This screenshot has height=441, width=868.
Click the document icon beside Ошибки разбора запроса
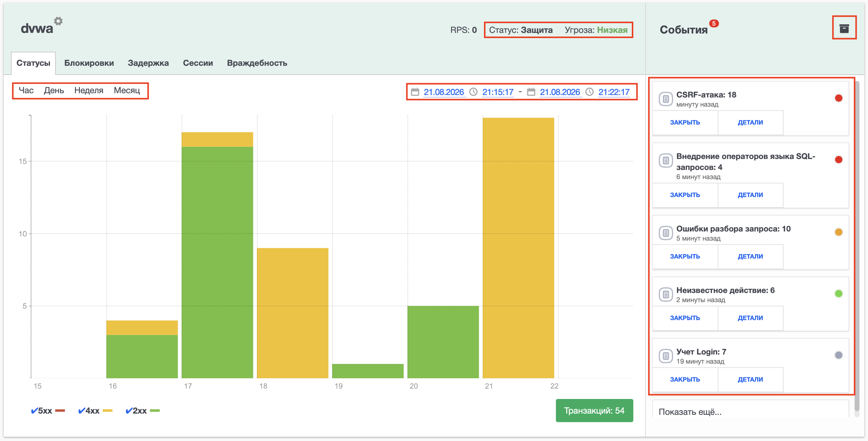point(666,233)
